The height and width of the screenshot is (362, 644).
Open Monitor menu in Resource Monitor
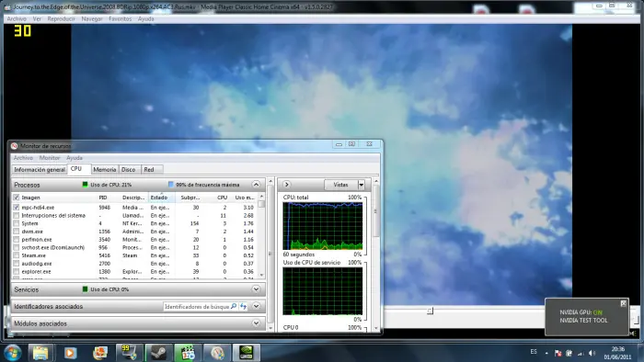click(50, 158)
